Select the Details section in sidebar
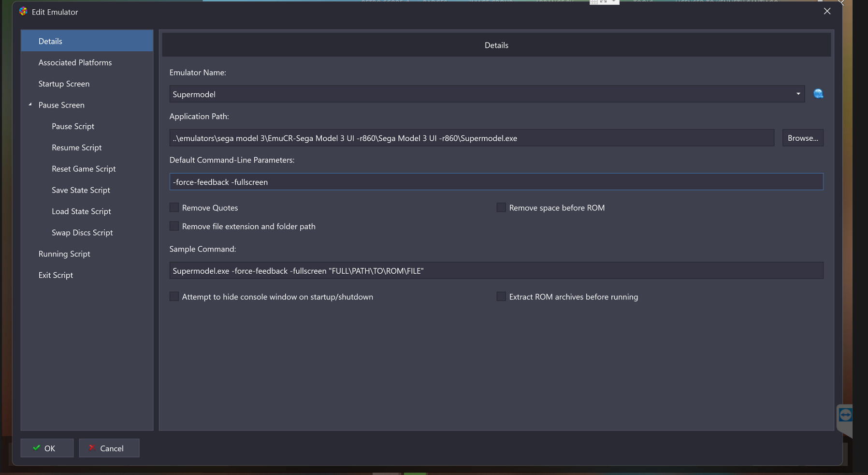This screenshot has height=475, width=868. 87,41
